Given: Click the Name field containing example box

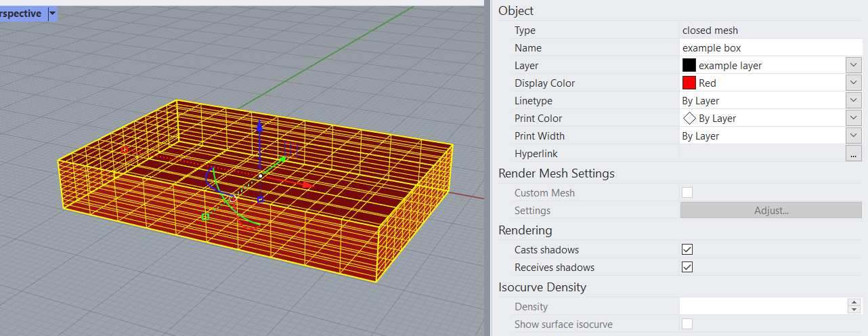Looking at the screenshot, I should coord(771,48).
